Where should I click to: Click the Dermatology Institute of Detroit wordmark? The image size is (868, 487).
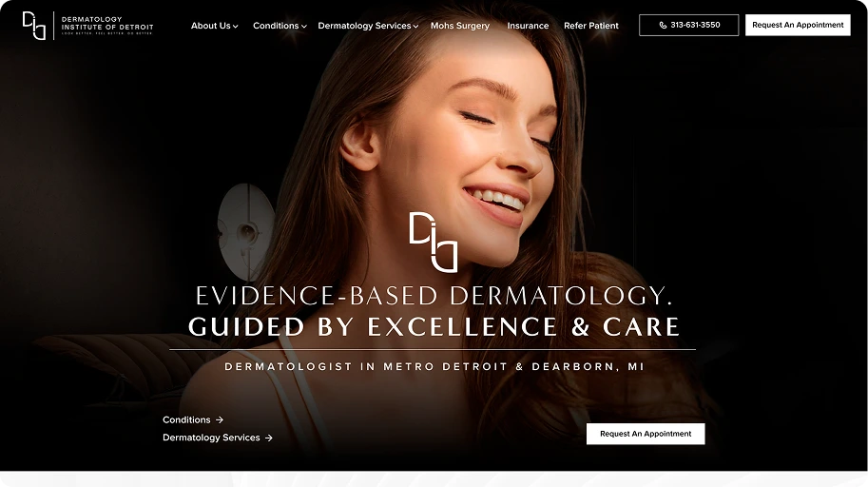coord(107,26)
